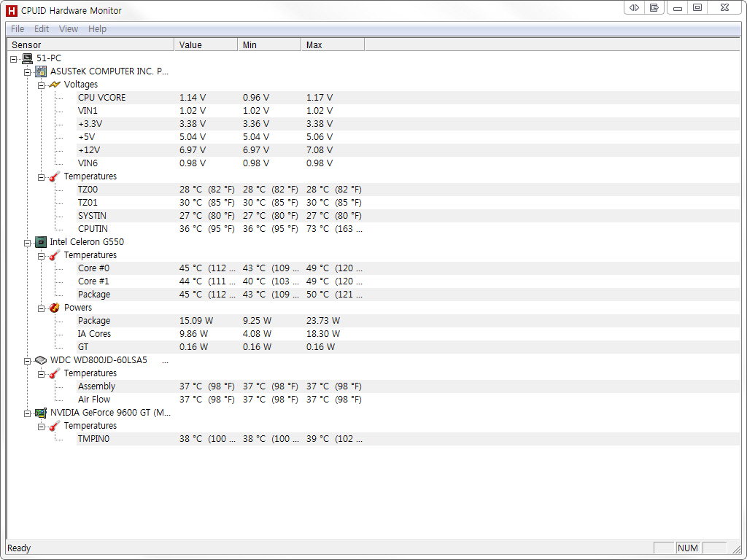Select the CPU VCORE row

(x=101, y=98)
